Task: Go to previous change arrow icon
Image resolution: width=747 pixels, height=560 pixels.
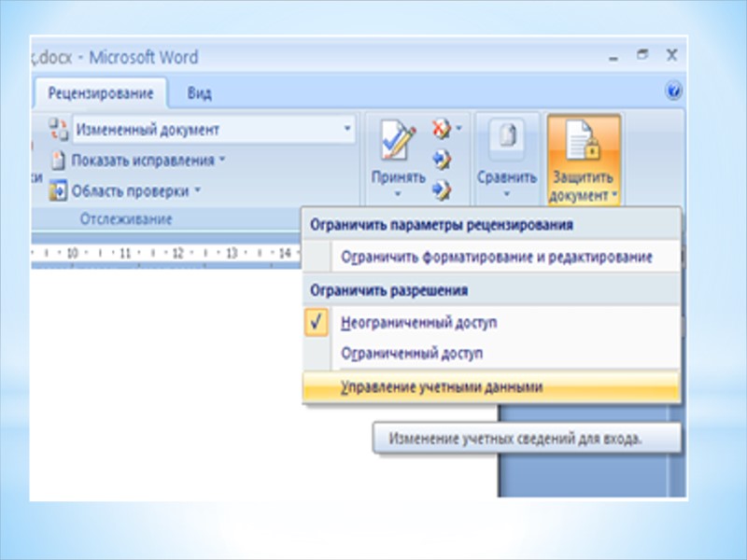Action: click(442, 160)
